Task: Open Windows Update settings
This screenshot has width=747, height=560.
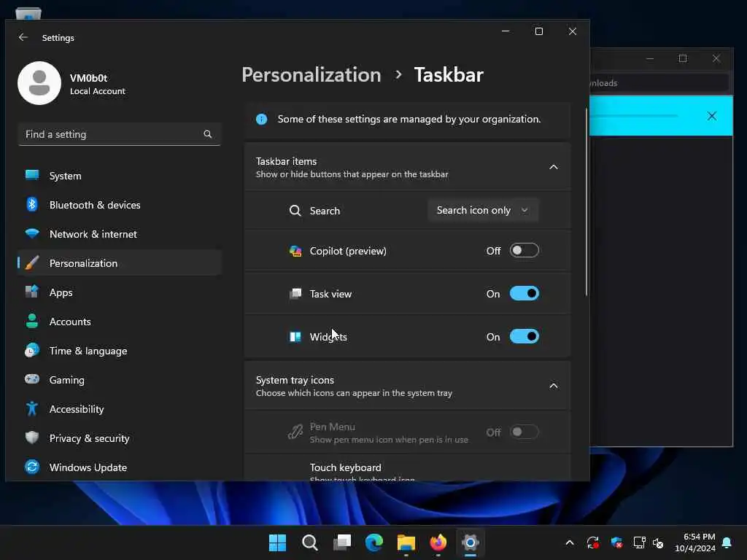Action: 120,467
